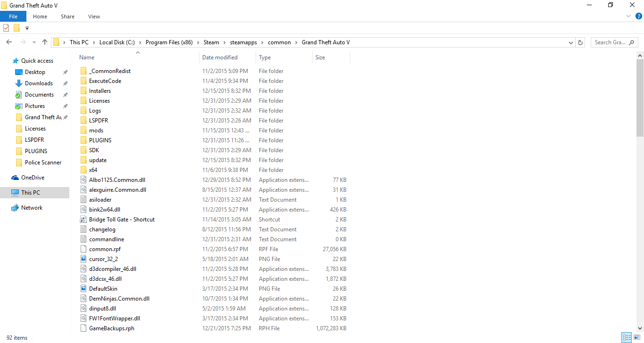Select the bink2w64.dll file icon
The height and width of the screenshot is (343, 644).
(83, 210)
